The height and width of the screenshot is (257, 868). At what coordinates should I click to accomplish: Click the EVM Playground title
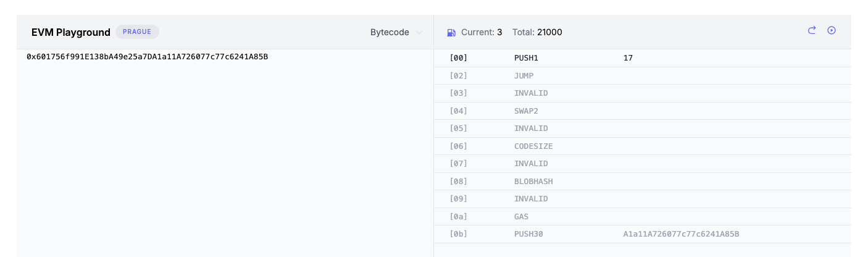point(71,32)
